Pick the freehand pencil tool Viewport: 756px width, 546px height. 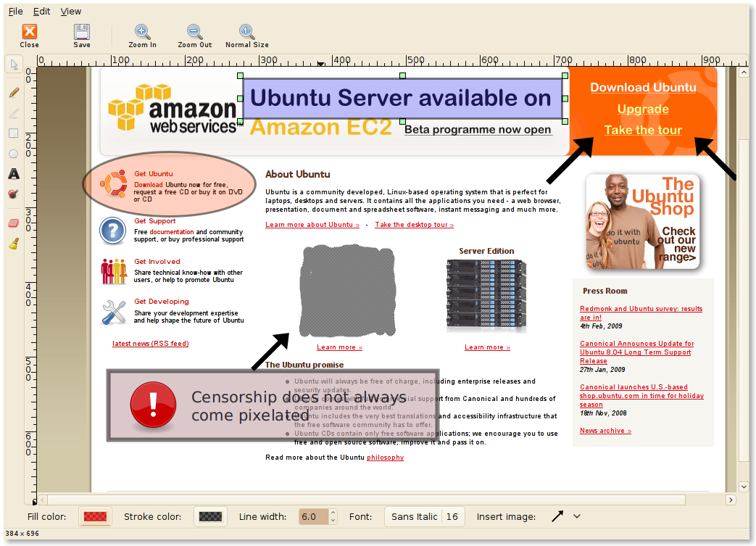tap(13, 92)
